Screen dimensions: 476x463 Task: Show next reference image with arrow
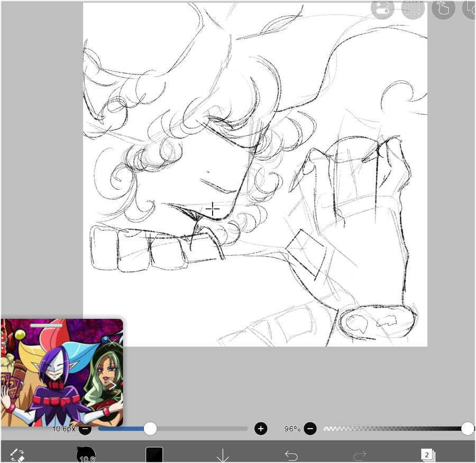tap(112, 386)
